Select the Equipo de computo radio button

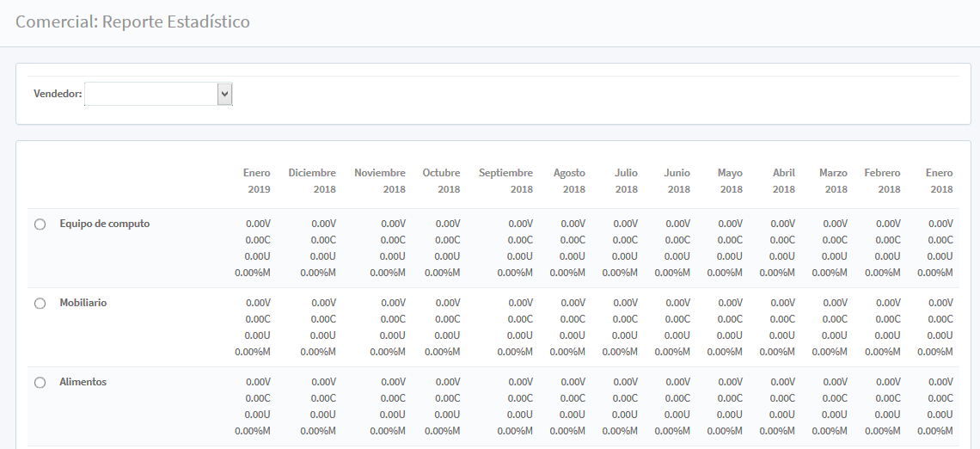pyautogui.click(x=40, y=224)
